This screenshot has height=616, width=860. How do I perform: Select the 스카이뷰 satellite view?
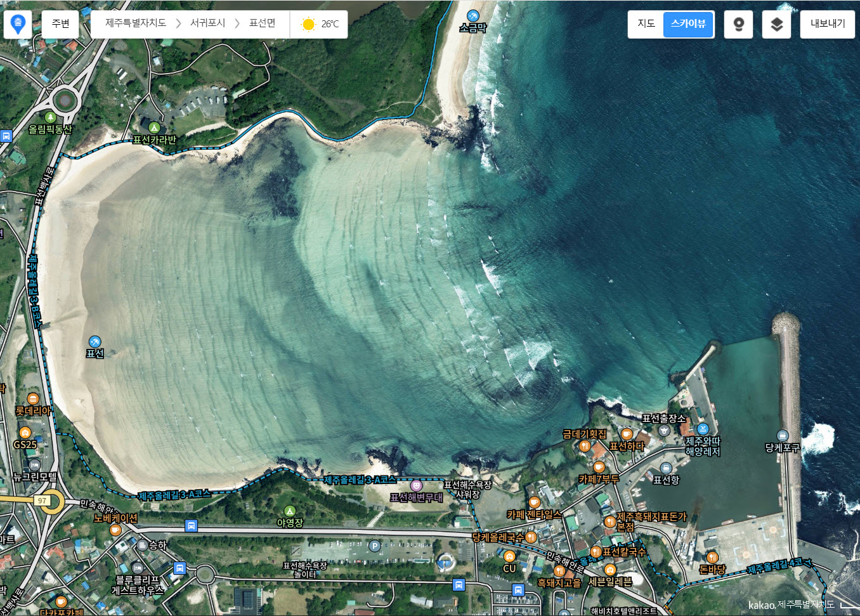click(688, 24)
